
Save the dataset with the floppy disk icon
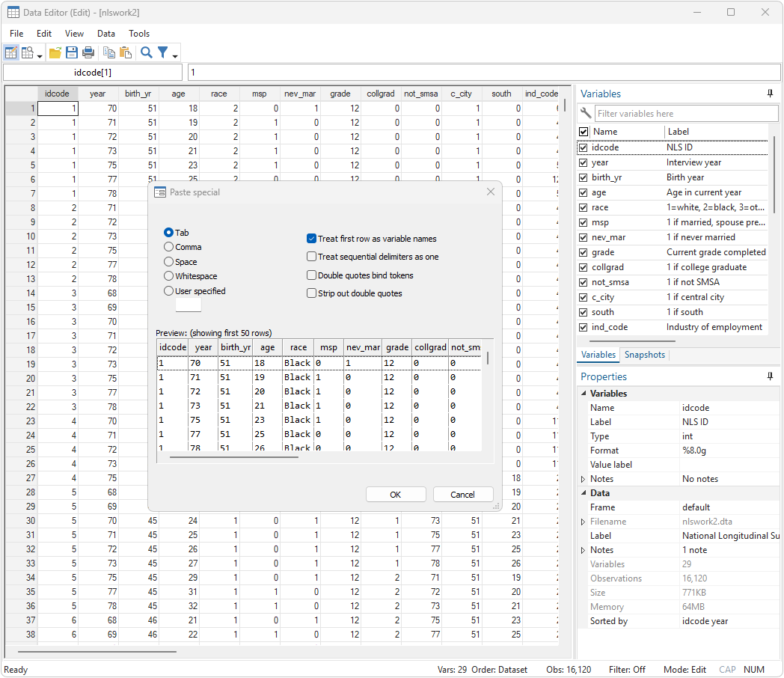pos(71,52)
